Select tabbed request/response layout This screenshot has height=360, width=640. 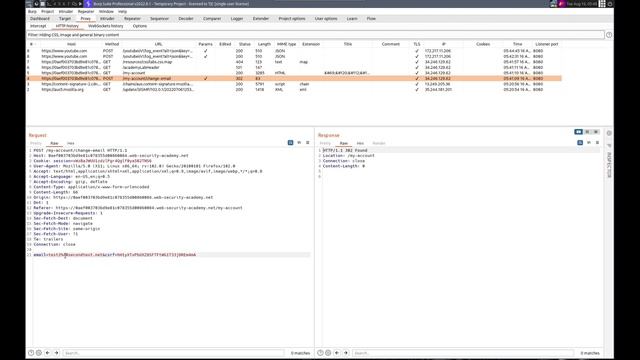click(x=596, y=132)
